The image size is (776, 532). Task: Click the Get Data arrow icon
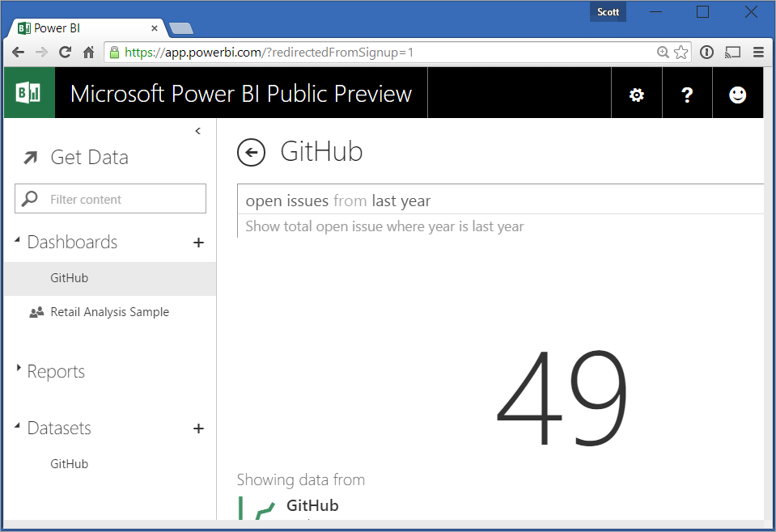click(31, 158)
